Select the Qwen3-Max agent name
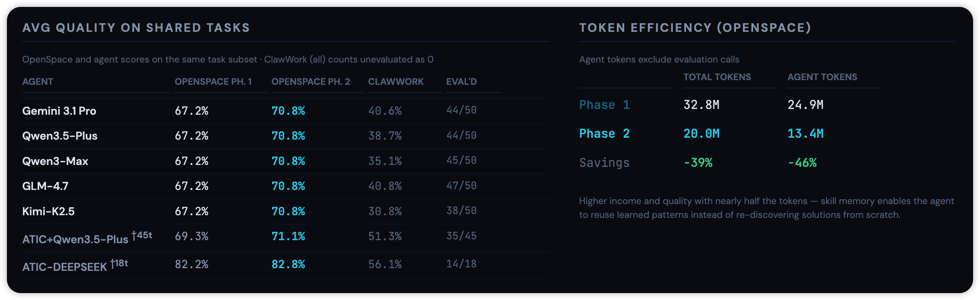This screenshot has height=300, width=980. (x=55, y=161)
